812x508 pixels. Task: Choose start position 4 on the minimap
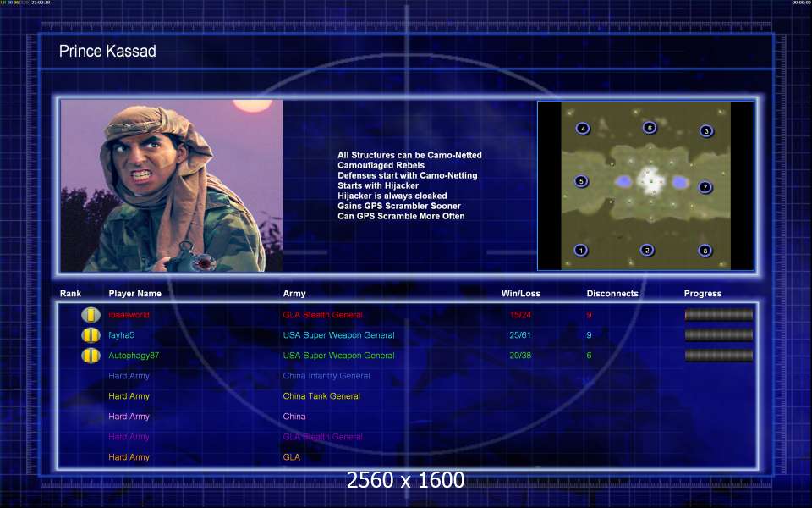coord(583,129)
